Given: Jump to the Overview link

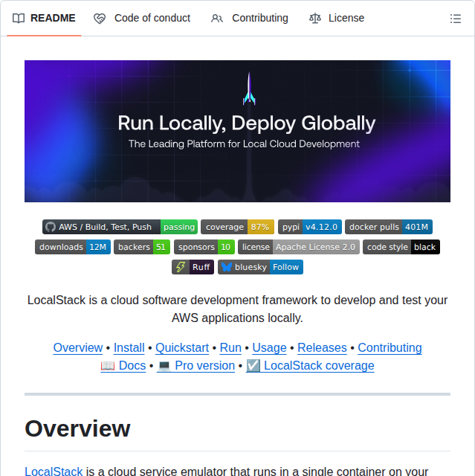Looking at the screenshot, I should point(78,347).
